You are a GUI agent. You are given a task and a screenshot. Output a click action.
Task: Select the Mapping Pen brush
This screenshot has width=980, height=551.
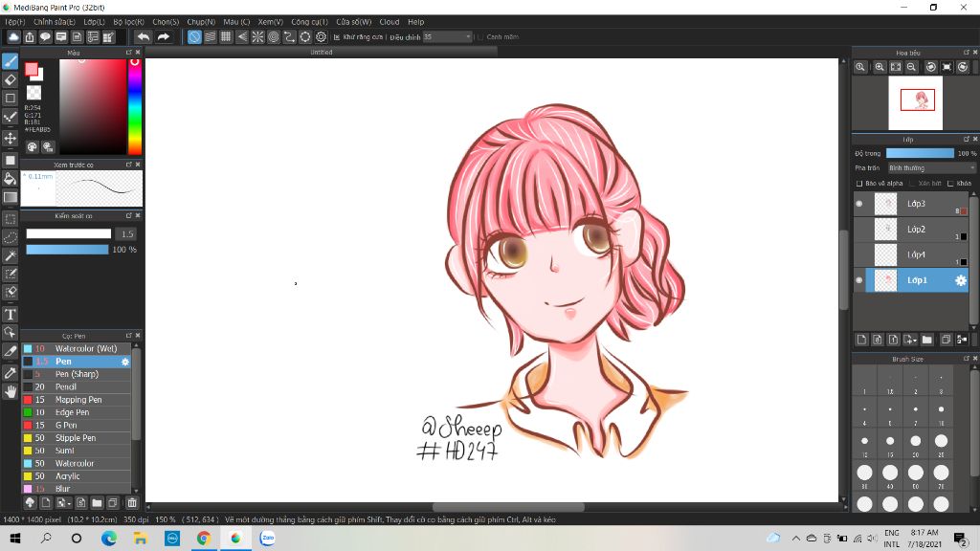[77, 400]
